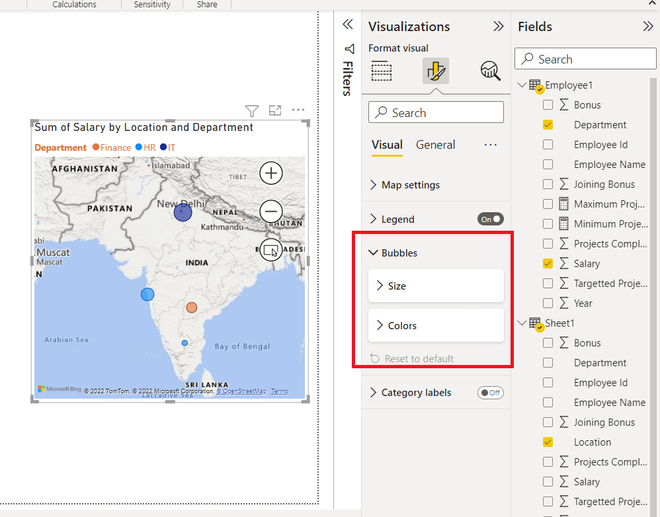
Task: Open the Build visual icon in Visualizations
Action: coord(381,71)
